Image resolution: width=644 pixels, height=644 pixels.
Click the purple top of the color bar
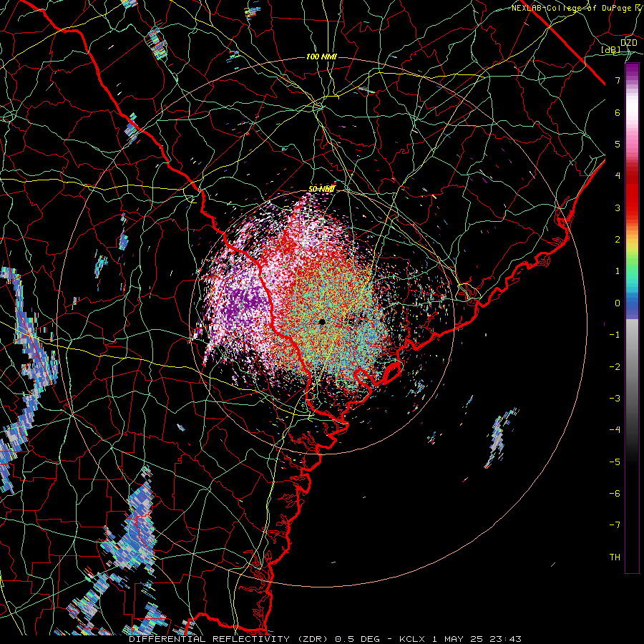[x=632, y=72]
